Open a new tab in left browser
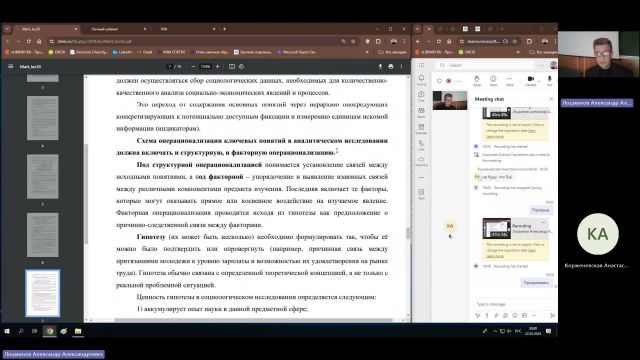 coord(224,29)
